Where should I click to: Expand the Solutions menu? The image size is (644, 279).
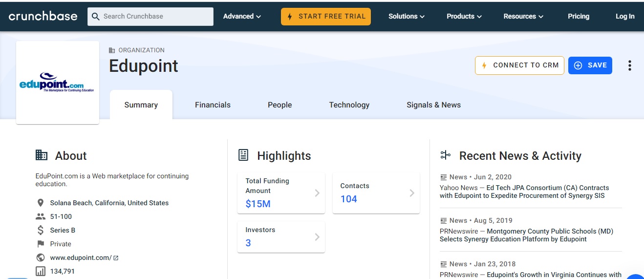[407, 16]
